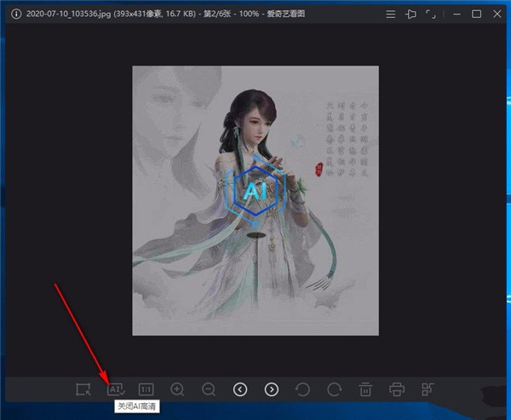Print the current image

[396, 389]
